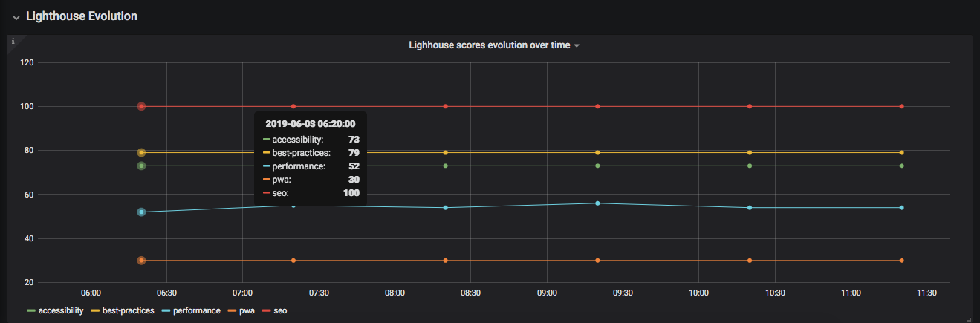980x323 pixels.
Task: Select the best-practices point near 09:20
Action: pos(597,152)
